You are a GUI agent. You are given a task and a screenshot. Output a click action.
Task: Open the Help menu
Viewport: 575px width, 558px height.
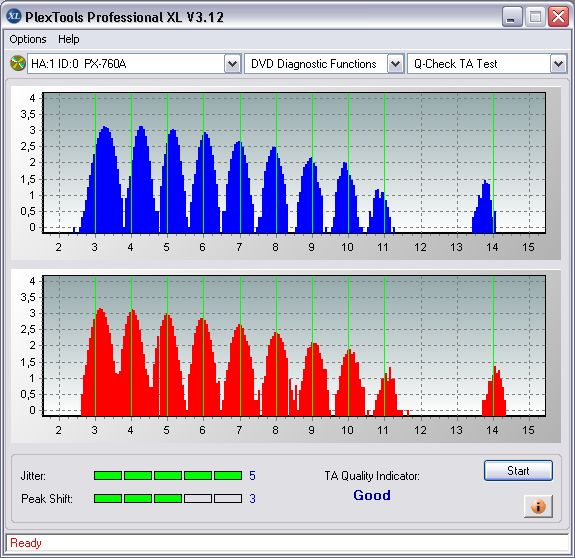pyautogui.click(x=69, y=39)
